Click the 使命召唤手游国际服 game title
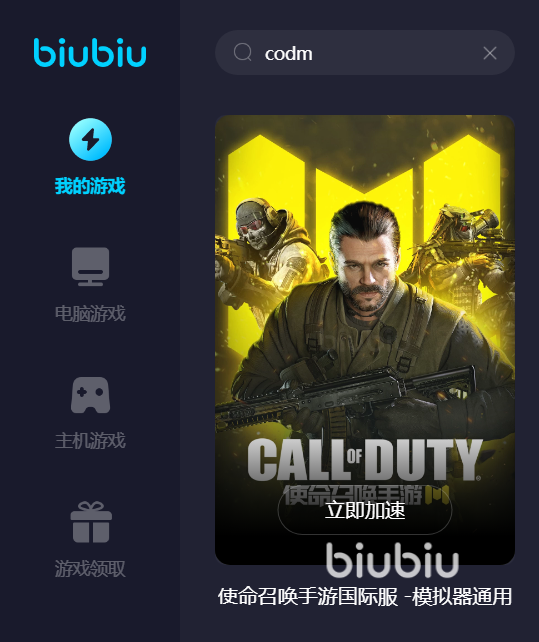 pos(308,596)
